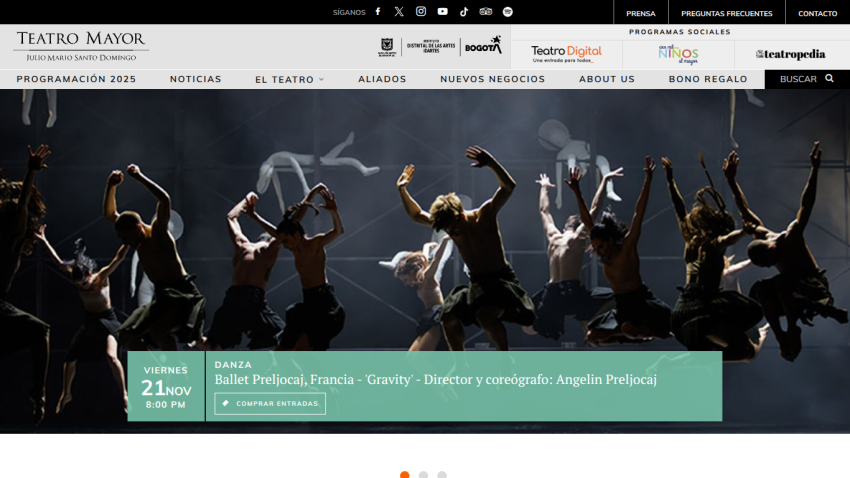Open Programación 2025 menu item
The width and height of the screenshot is (850, 478).
[76, 79]
